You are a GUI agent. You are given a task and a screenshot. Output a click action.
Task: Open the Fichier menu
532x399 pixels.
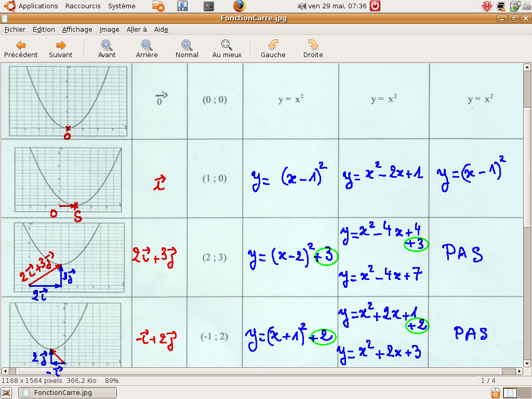(x=15, y=30)
